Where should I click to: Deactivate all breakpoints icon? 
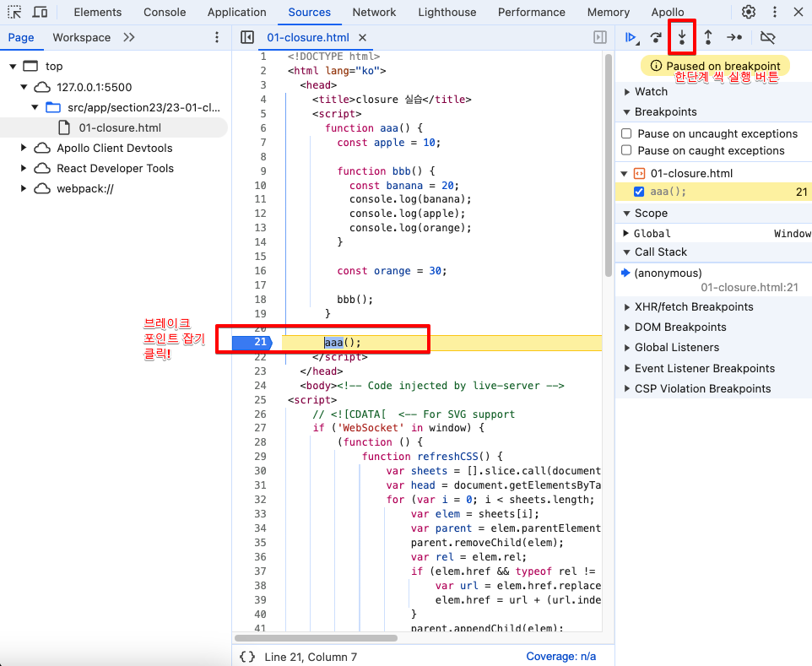point(767,37)
